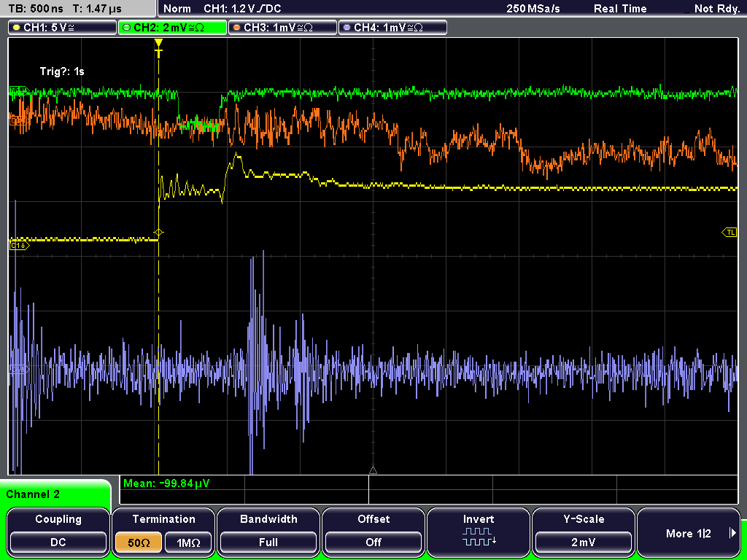Click the Real Time acquisition label
Image resolution: width=747 pixels, height=560 pixels.
click(x=620, y=9)
